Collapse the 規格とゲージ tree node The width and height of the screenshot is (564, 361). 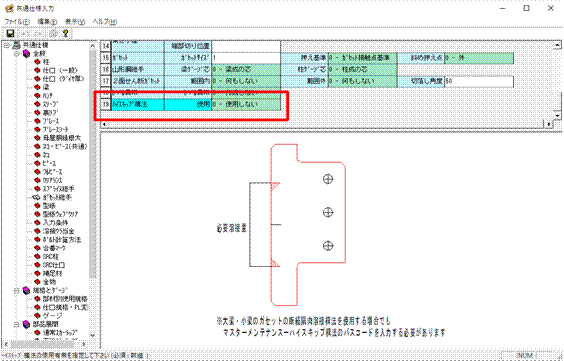click(17, 291)
